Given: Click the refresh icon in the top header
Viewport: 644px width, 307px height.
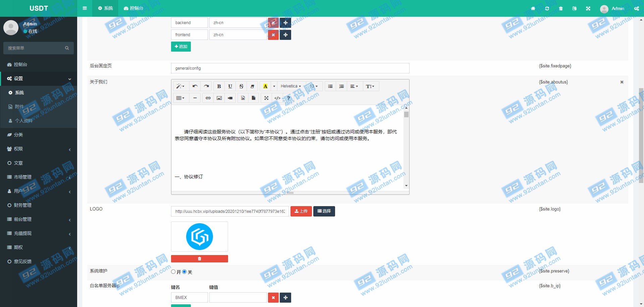Looking at the screenshot, I should click(547, 8).
